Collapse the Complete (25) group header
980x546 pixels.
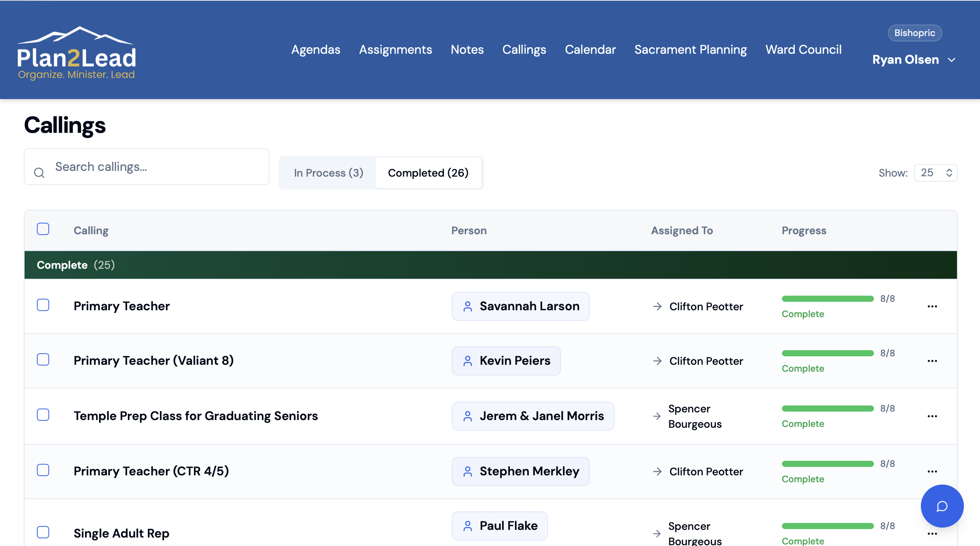(x=76, y=265)
